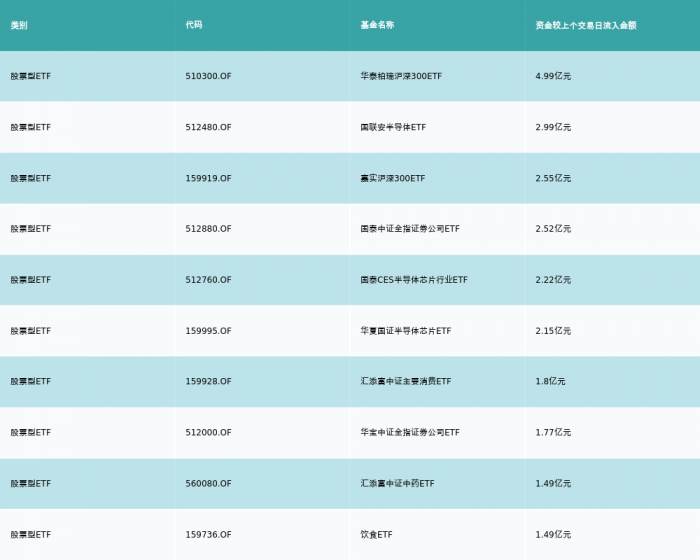Select fund code 159736.OF
Screen dimensions: 700x560
208,535
